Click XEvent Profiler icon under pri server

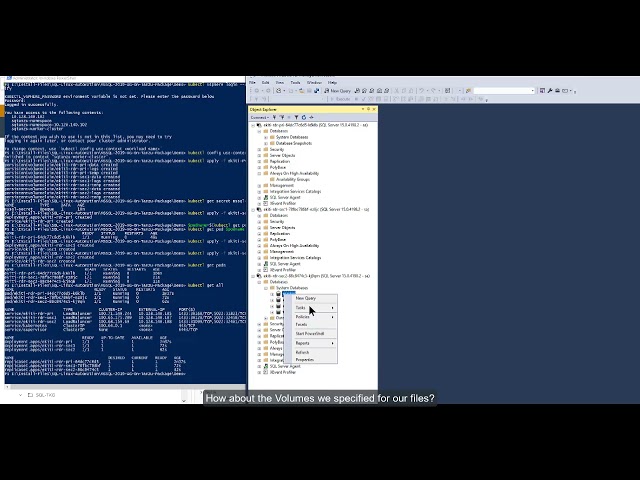[x=266, y=203]
